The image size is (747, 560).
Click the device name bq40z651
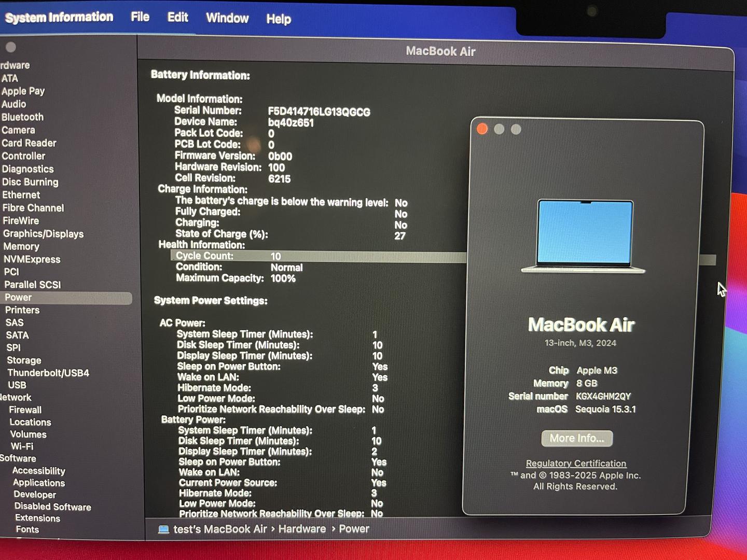click(290, 123)
